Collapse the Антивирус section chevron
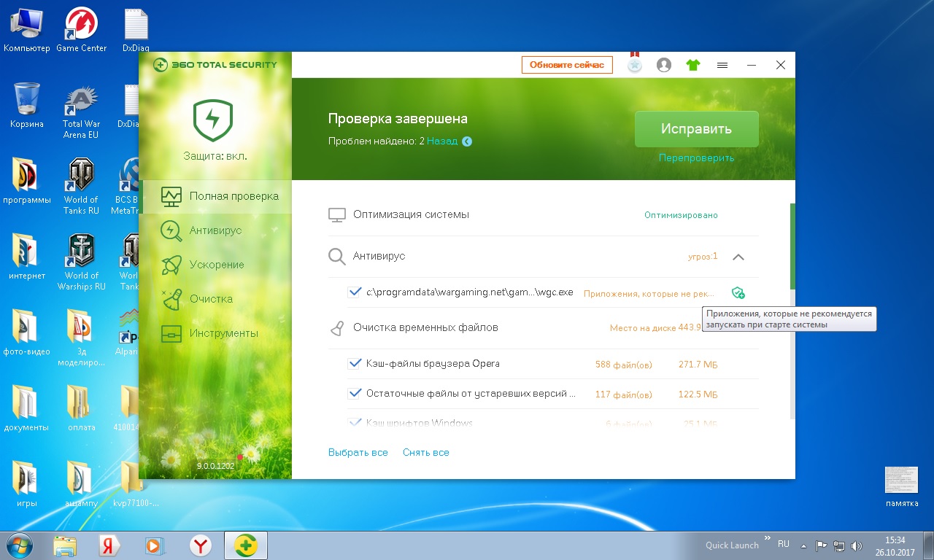 pos(738,257)
